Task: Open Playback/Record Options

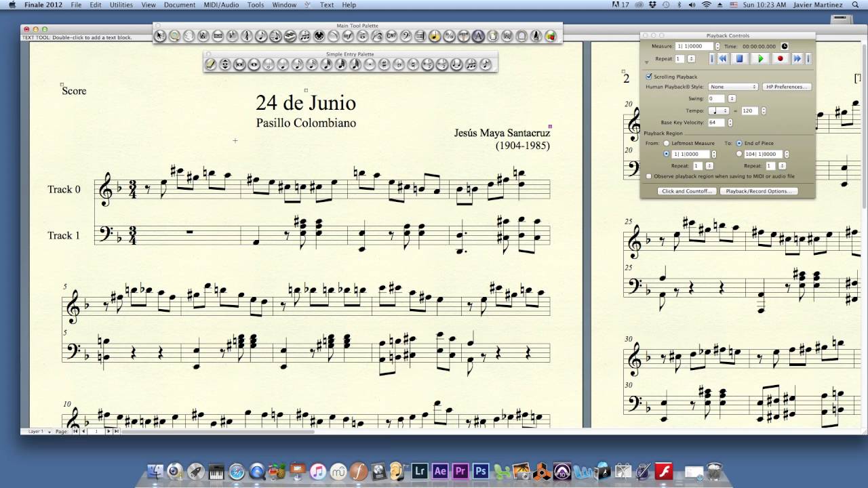Action: tap(759, 191)
